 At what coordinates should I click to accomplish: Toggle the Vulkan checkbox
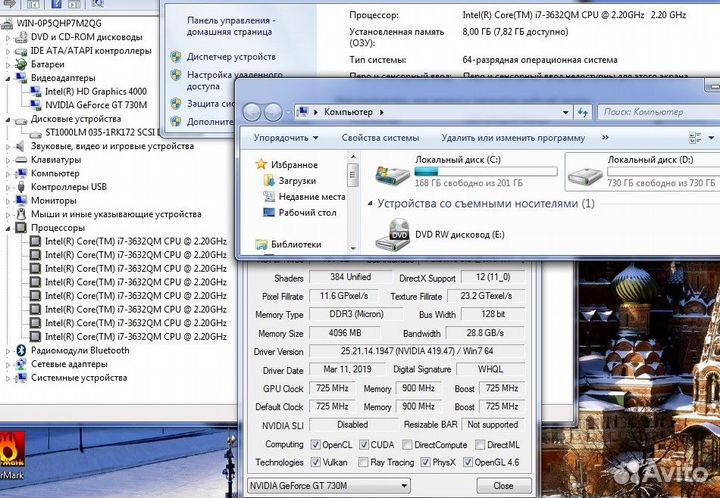[315, 462]
